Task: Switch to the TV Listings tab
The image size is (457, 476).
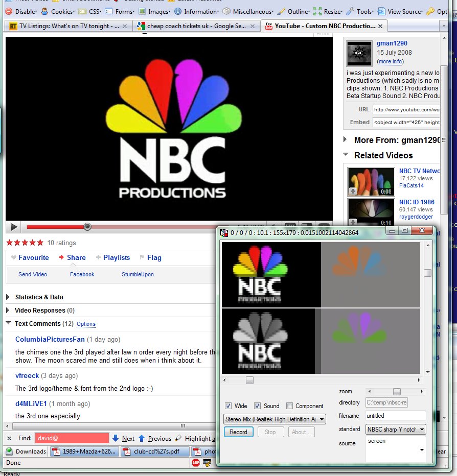Action: 68,26
